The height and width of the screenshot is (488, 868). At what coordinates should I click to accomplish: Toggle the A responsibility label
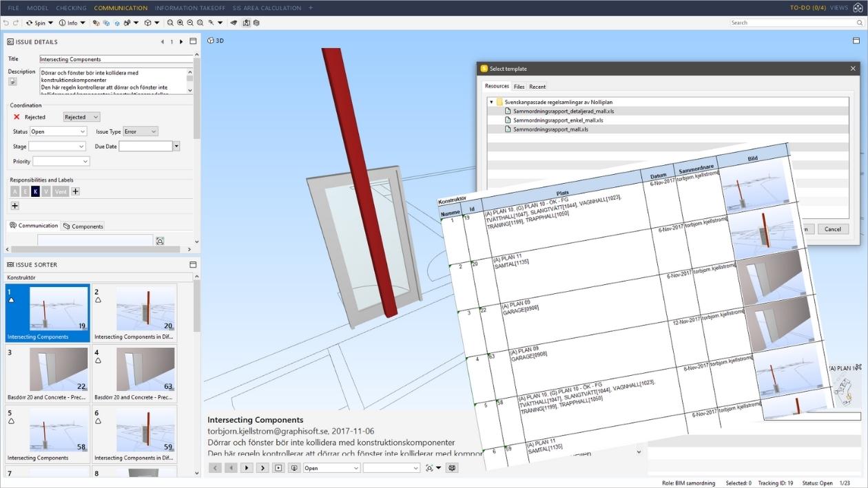click(15, 191)
